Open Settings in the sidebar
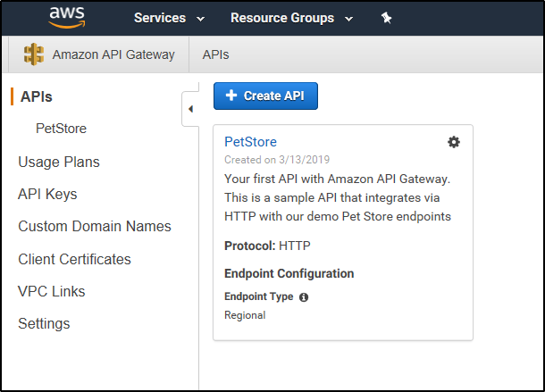The image size is (545, 392). 44,324
